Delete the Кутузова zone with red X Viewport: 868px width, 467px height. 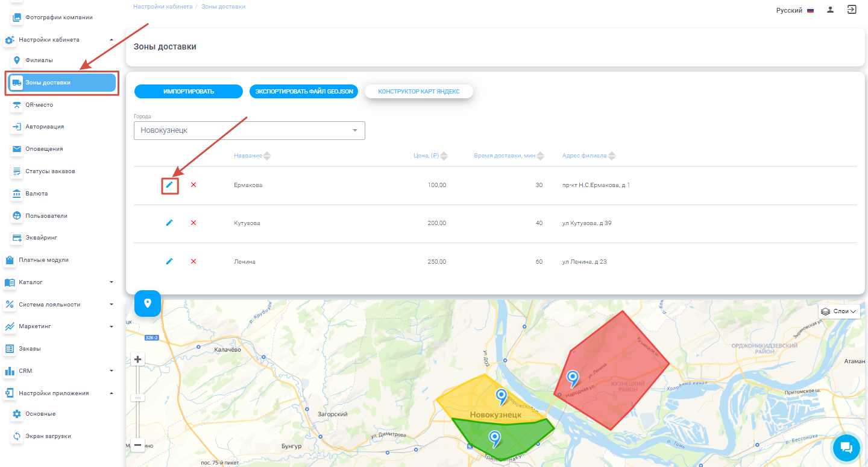point(193,223)
